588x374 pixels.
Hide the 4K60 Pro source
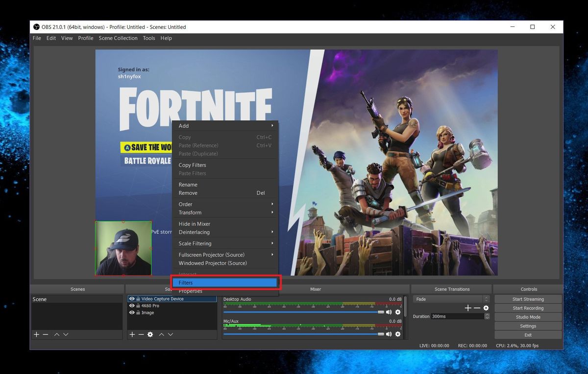[131, 305]
